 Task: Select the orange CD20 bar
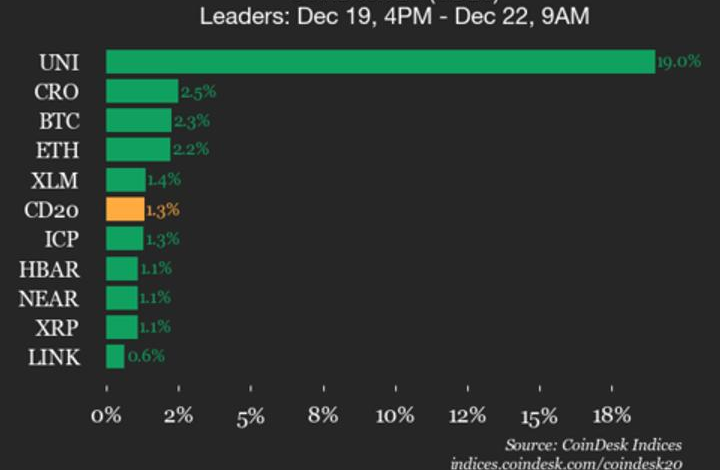pos(125,210)
